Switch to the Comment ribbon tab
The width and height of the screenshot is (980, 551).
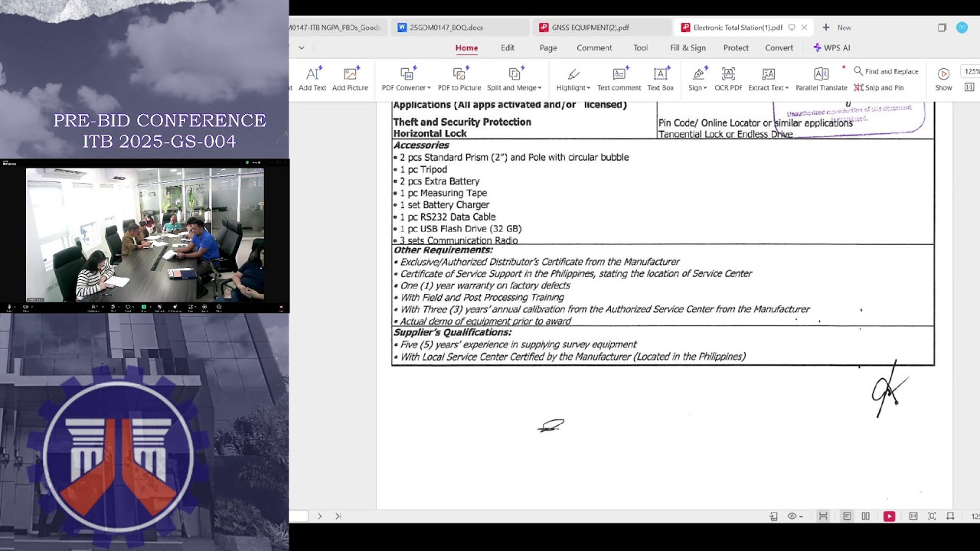(x=594, y=47)
